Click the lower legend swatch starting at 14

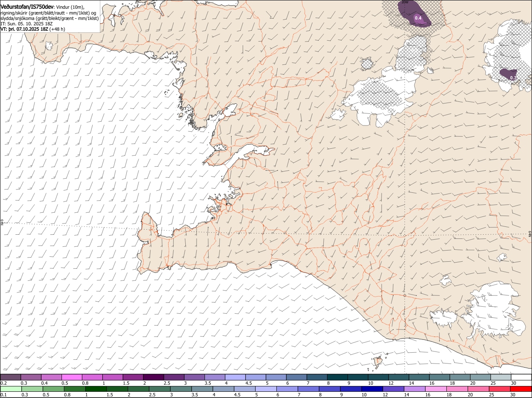tap(415, 389)
